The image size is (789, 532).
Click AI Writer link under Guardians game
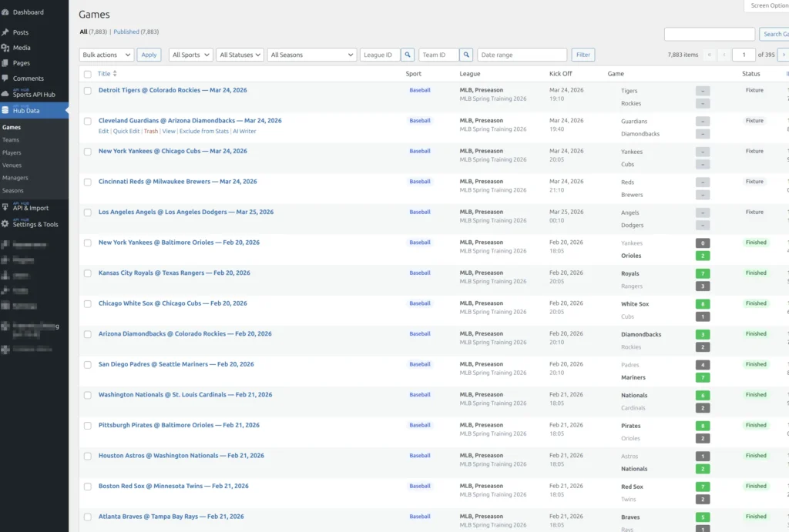point(244,131)
